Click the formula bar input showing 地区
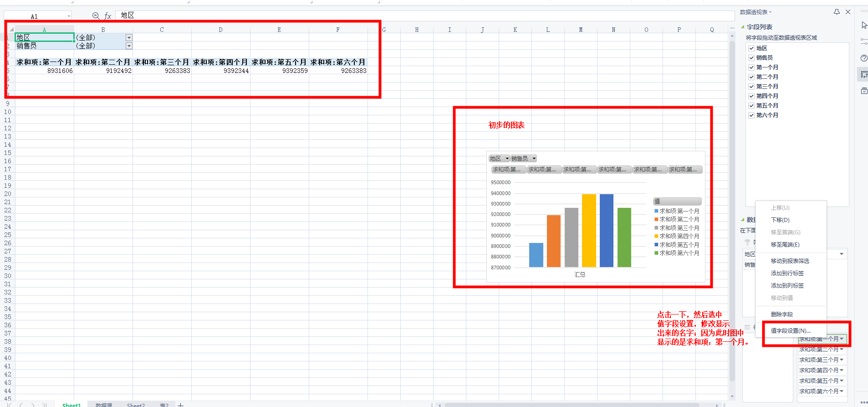This screenshot has height=407, width=868. coord(424,15)
